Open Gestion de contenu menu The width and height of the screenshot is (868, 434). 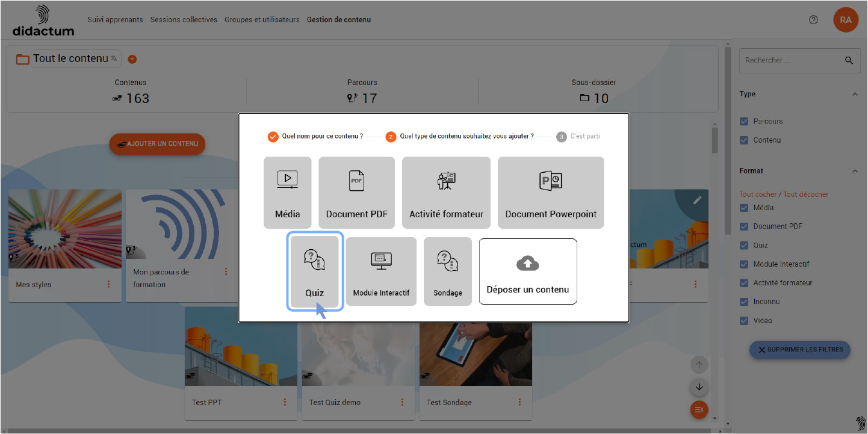(339, 20)
